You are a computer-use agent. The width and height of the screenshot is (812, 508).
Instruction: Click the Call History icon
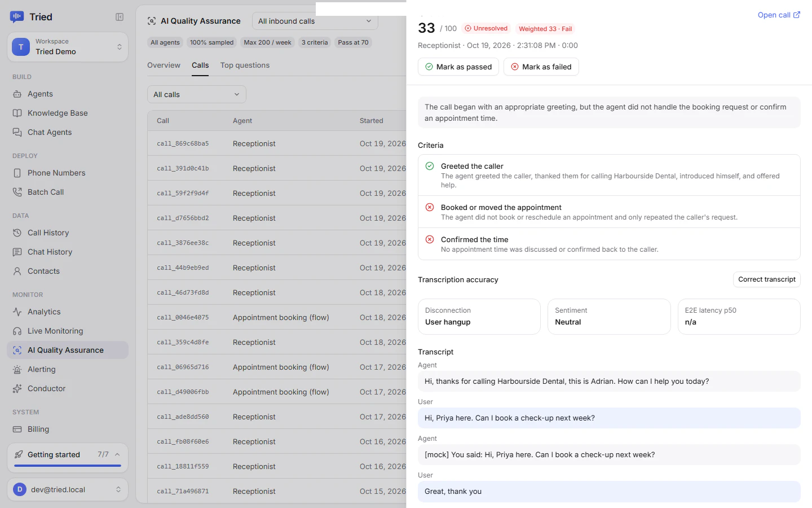(17, 233)
